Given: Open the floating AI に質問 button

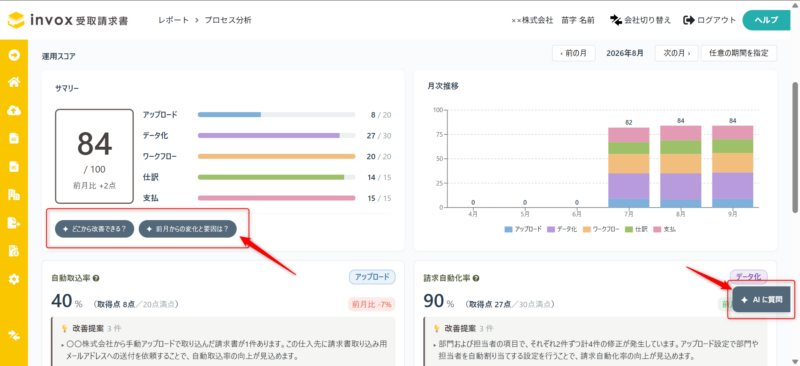Looking at the screenshot, I should [x=761, y=300].
